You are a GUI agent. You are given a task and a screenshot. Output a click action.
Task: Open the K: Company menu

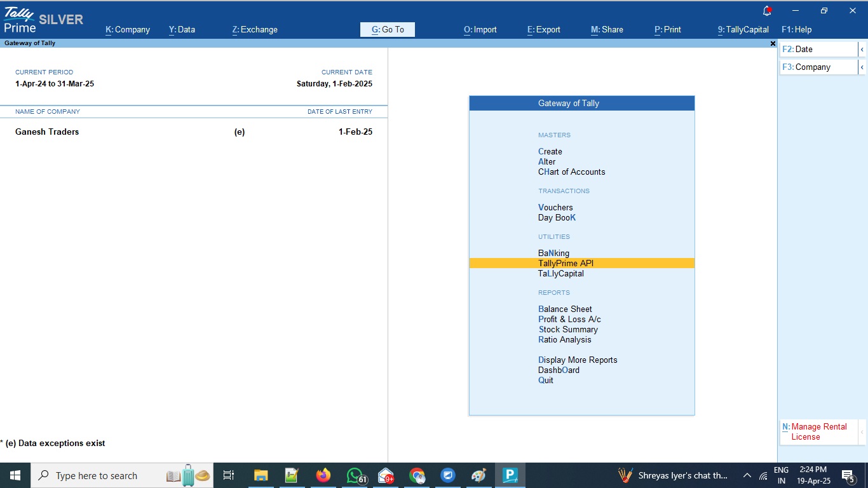[x=128, y=30]
